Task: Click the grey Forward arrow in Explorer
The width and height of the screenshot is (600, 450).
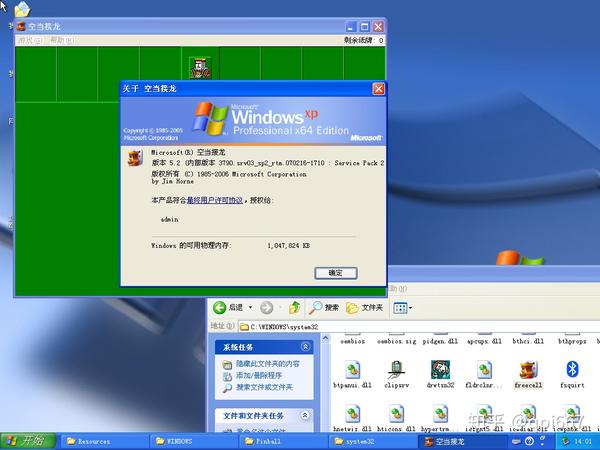Action: click(x=266, y=307)
